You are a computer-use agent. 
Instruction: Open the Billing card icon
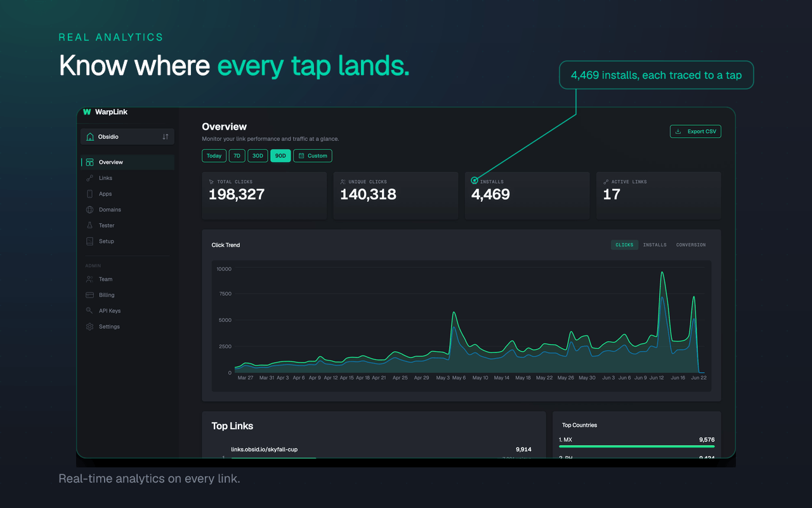[89, 295]
